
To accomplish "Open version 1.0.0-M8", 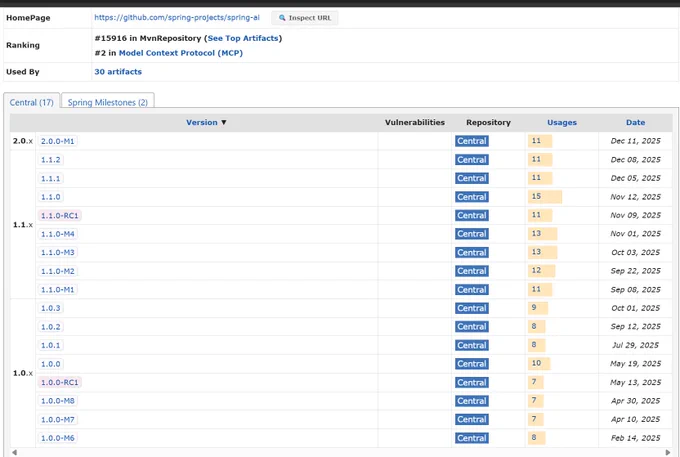I will tap(58, 401).
